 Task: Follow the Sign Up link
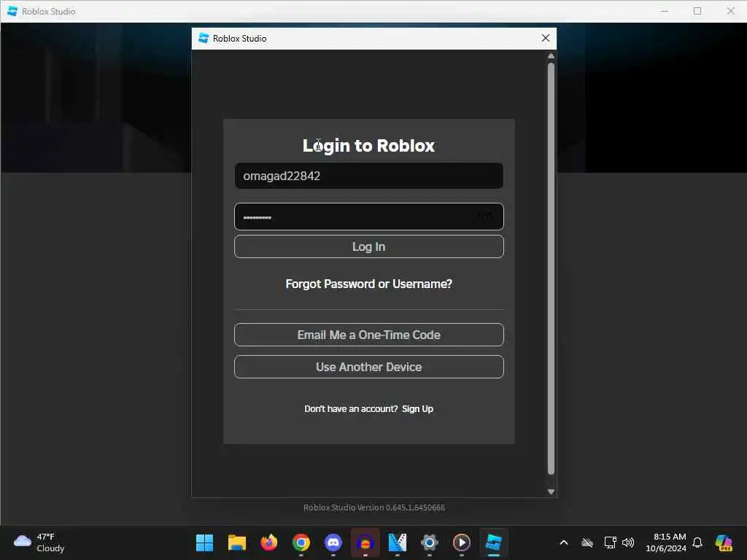pyautogui.click(x=417, y=408)
